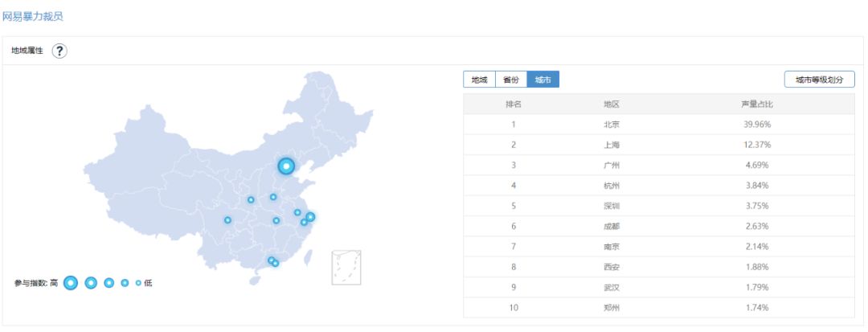The image size is (868, 332).
Task: Select the active 城市 tab
Action: 542,80
